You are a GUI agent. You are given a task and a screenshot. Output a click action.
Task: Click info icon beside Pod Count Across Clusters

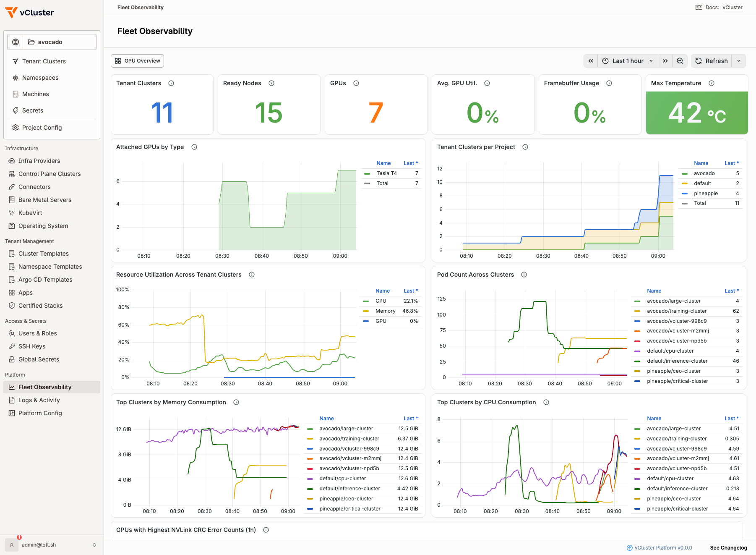[x=524, y=275]
